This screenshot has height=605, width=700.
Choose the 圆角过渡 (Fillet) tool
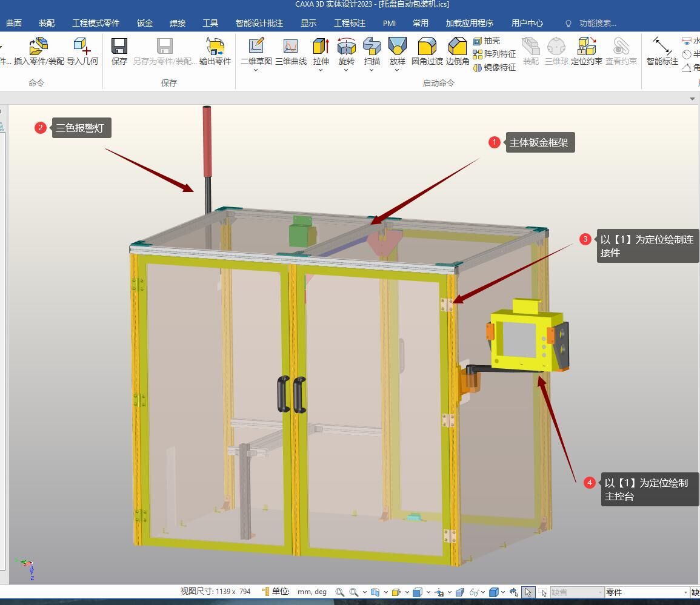(x=427, y=51)
